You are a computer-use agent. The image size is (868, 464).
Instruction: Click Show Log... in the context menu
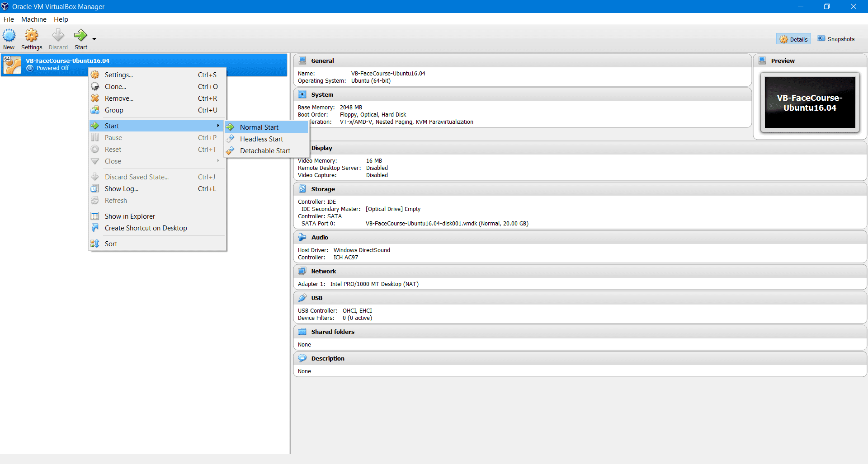click(157, 189)
